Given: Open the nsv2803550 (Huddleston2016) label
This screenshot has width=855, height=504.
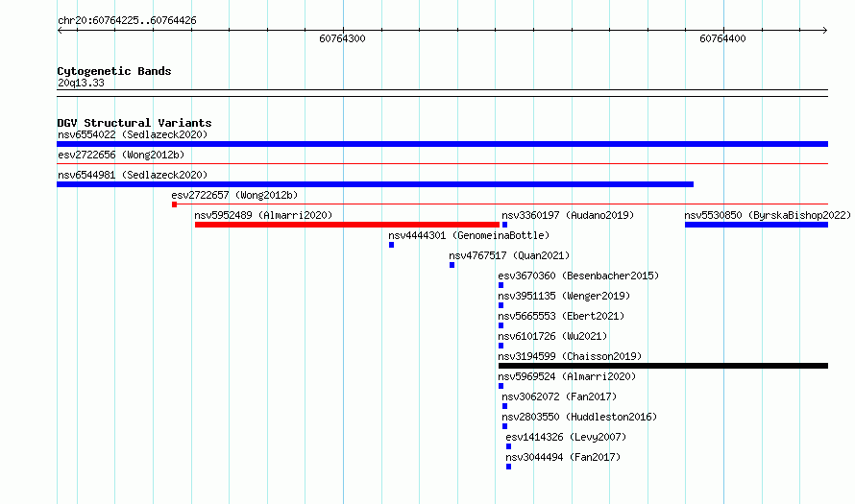Looking at the screenshot, I should coord(579,417).
